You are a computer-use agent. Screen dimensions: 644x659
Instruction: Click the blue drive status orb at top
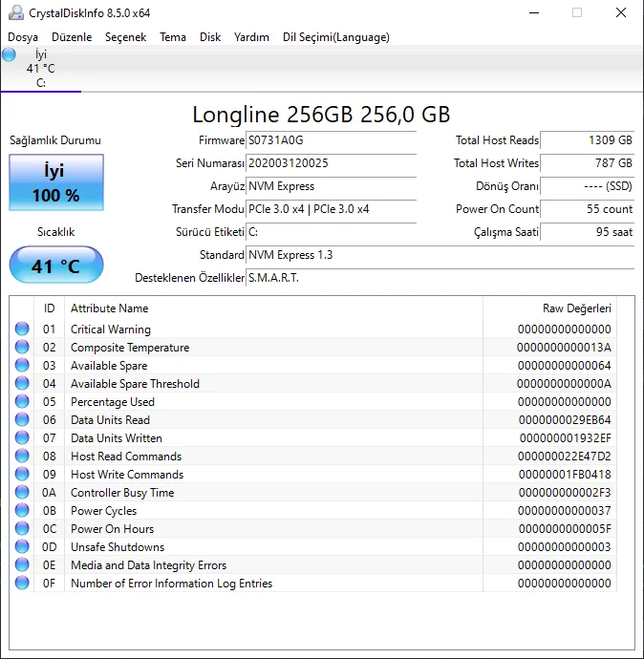9,54
